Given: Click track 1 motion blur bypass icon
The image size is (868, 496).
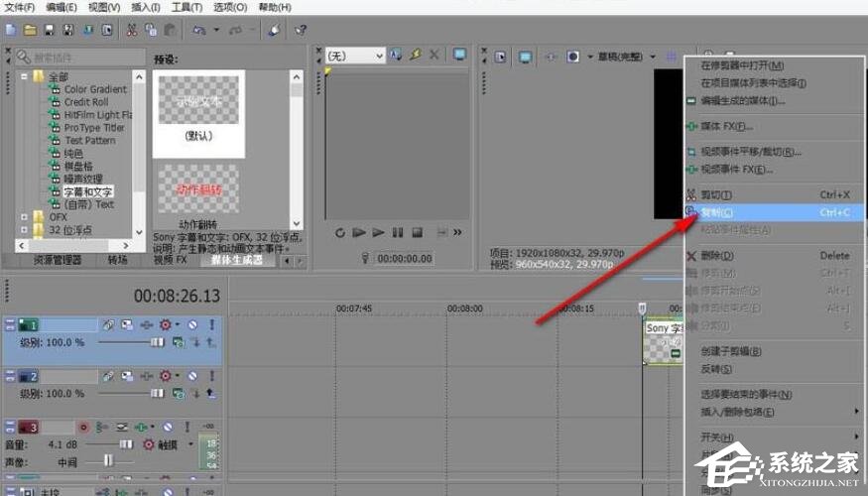Looking at the screenshot, I should pyautogui.click(x=108, y=325).
